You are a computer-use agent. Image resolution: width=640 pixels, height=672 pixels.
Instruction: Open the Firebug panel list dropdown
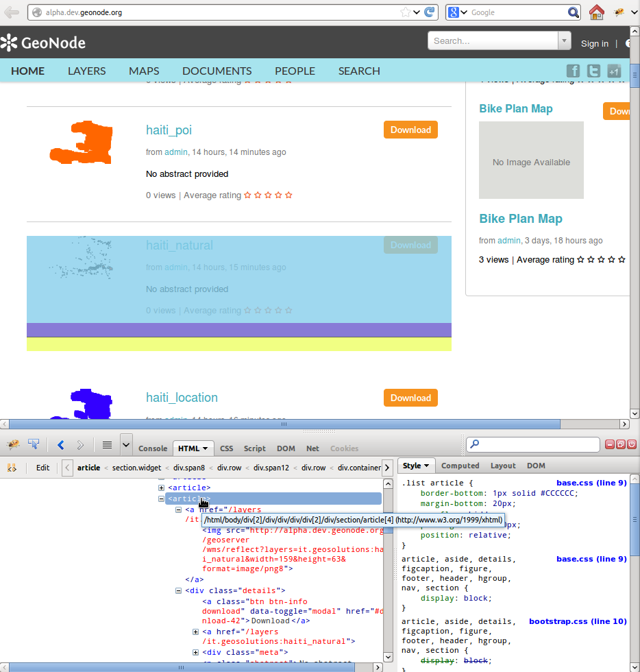[126, 445]
